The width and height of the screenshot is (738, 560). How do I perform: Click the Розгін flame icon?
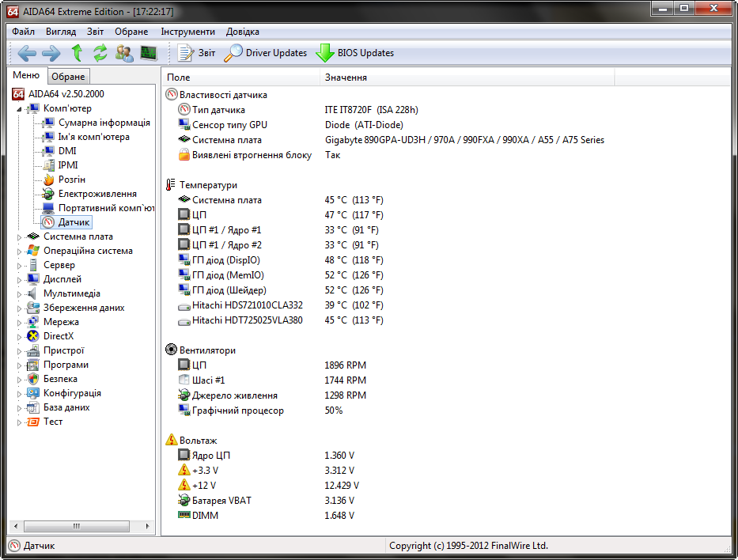coord(48,180)
